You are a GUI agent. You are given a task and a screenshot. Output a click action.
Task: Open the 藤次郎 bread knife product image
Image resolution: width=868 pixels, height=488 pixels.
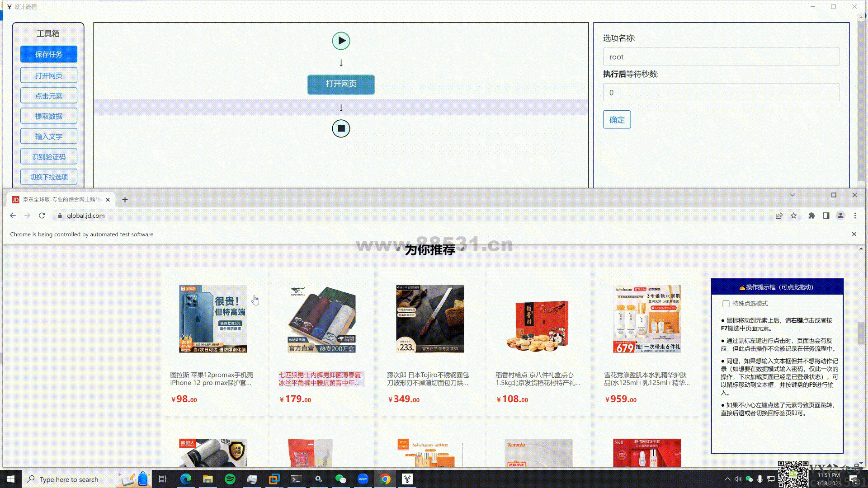[430, 319]
